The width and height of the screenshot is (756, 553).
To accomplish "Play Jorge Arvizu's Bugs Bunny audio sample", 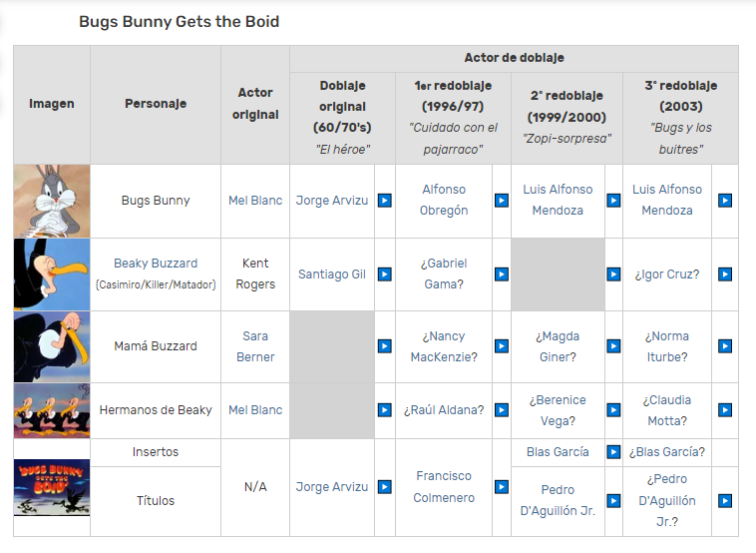I will point(385,201).
